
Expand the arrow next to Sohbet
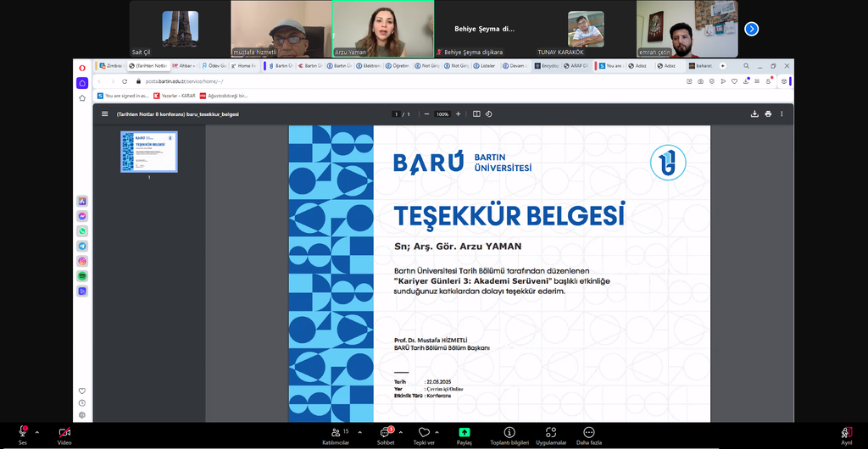click(x=400, y=432)
